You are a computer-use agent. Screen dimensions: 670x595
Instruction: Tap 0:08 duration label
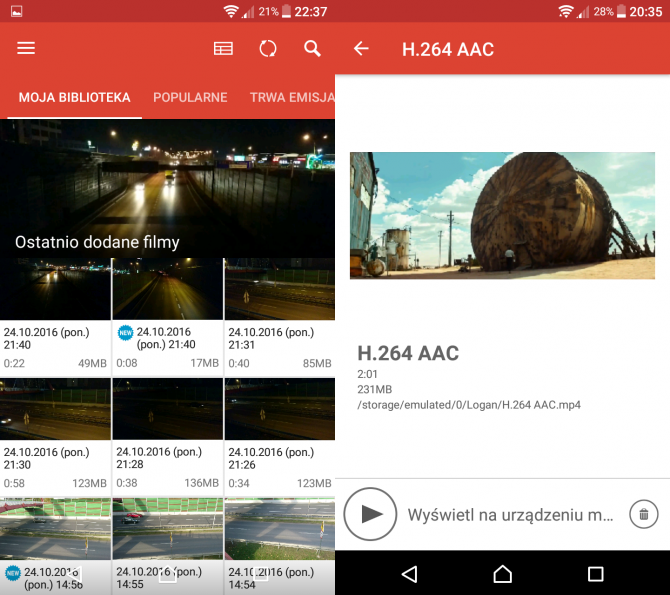coord(127,363)
